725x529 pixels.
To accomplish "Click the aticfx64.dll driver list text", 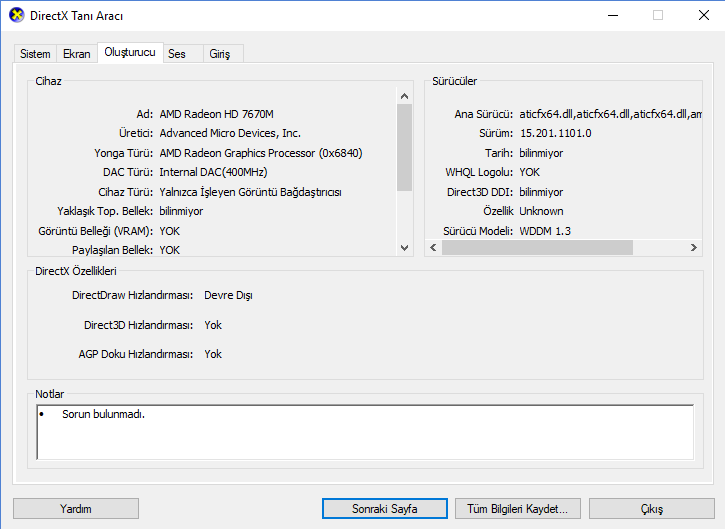I will (x=610, y=114).
